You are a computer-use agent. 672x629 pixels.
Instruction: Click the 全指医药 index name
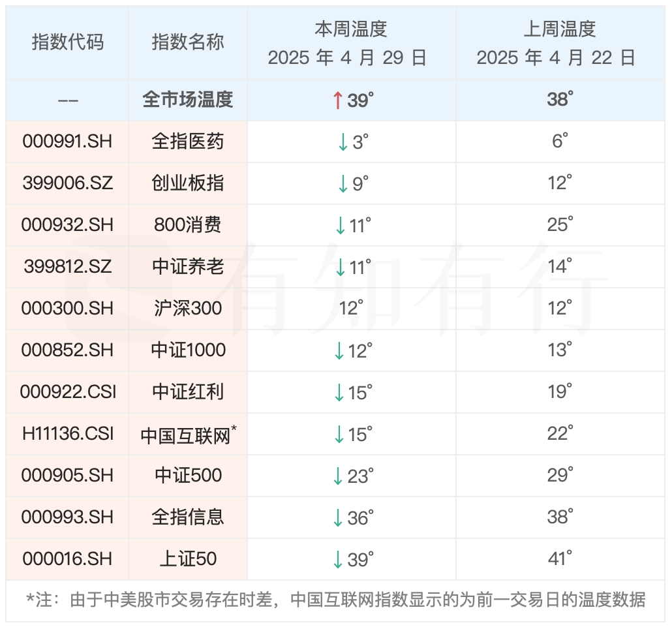[188, 142]
